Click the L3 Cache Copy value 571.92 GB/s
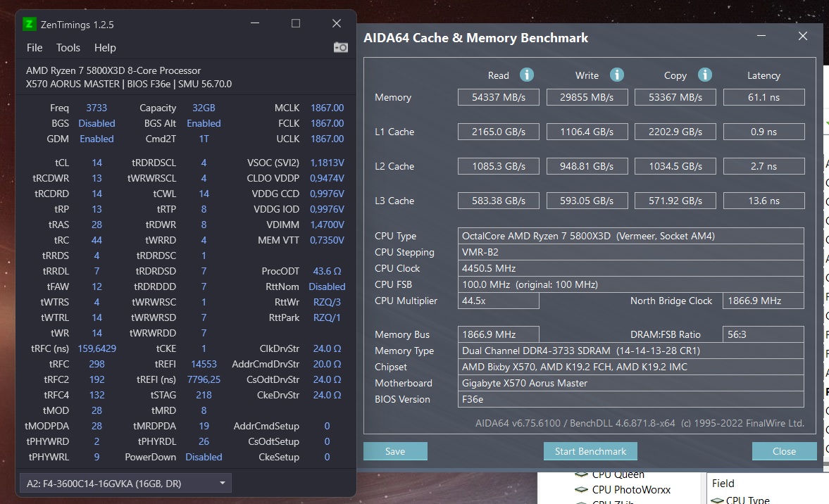This screenshot has width=829, height=504. click(675, 201)
